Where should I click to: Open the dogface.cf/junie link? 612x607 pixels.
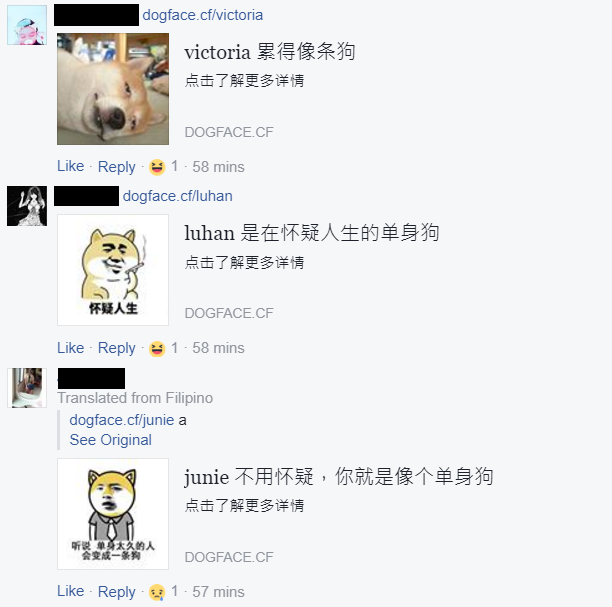[122, 420]
